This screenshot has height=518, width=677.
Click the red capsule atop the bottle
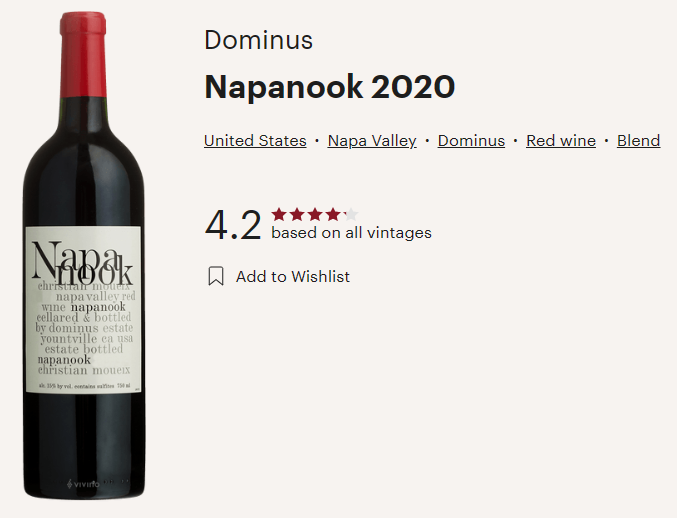pos(83,55)
